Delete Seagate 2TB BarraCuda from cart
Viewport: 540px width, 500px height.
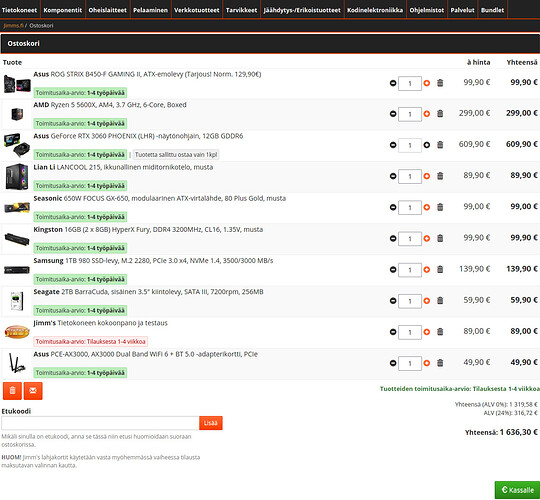pos(440,301)
